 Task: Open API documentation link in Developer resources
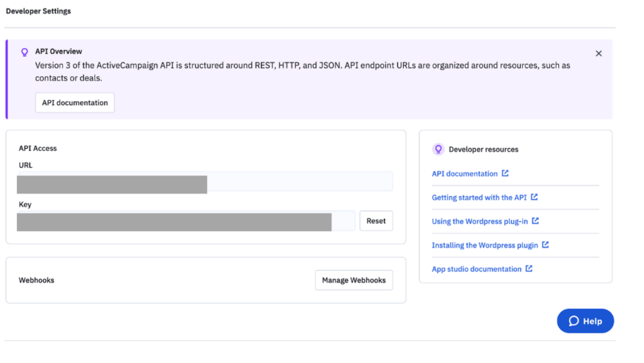click(x=465, y=174)
